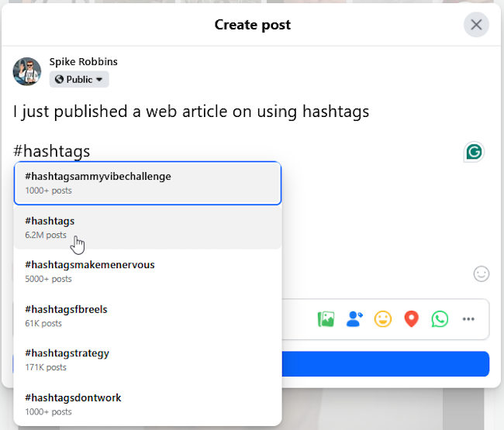The width and height of the screenshot is (504, 430).
Task: Click the tag people icon
Action: coord(354,319)
